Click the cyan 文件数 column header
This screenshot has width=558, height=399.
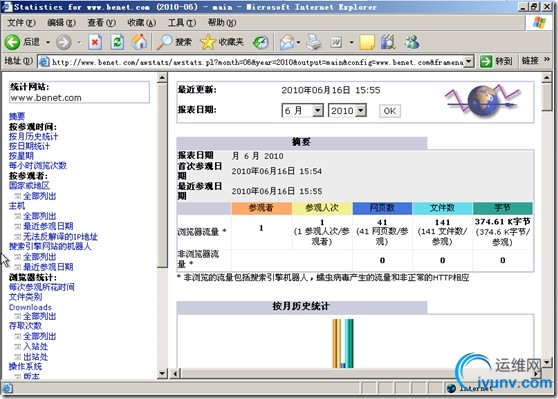[442, 208]
